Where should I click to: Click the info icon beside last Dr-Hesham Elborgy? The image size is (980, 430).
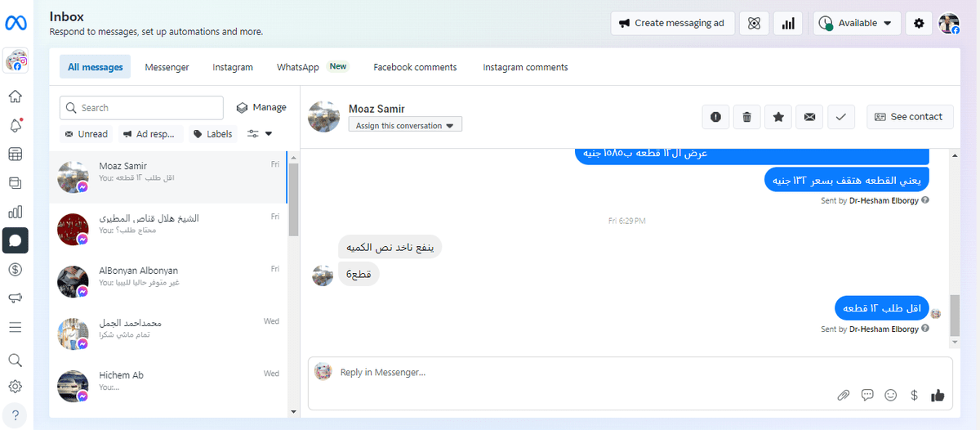click(x=925, y=329)
